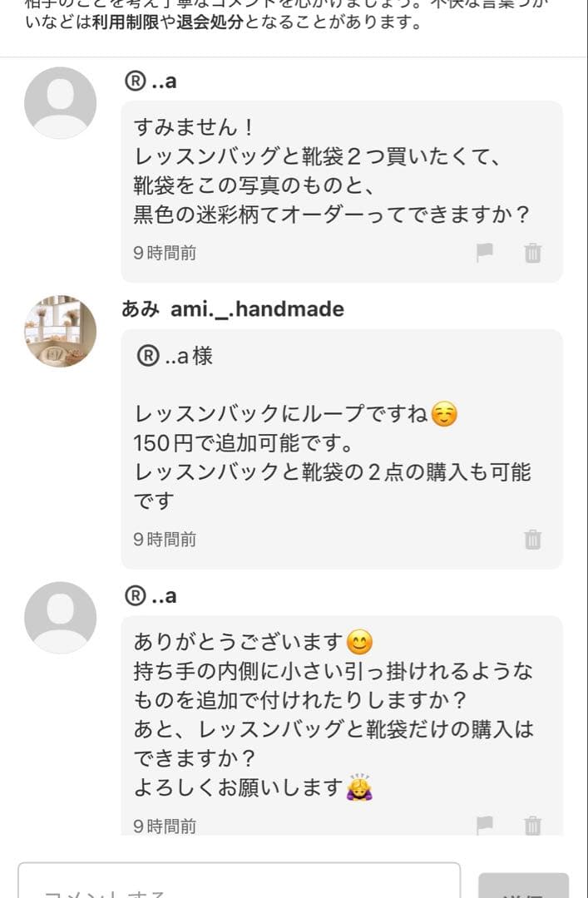Open the avatar beside the third comment
Image resolution: width=588 pixels, height=898 pixels.
[58, 617]
